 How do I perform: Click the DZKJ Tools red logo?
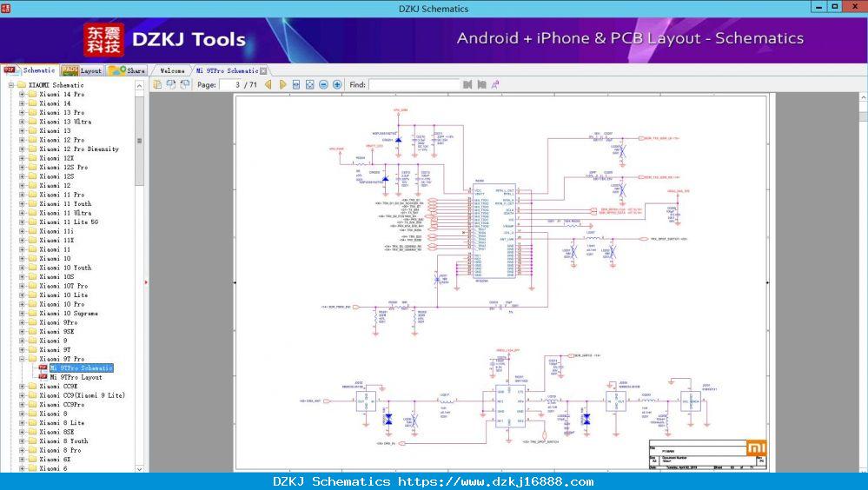(103, 40)
